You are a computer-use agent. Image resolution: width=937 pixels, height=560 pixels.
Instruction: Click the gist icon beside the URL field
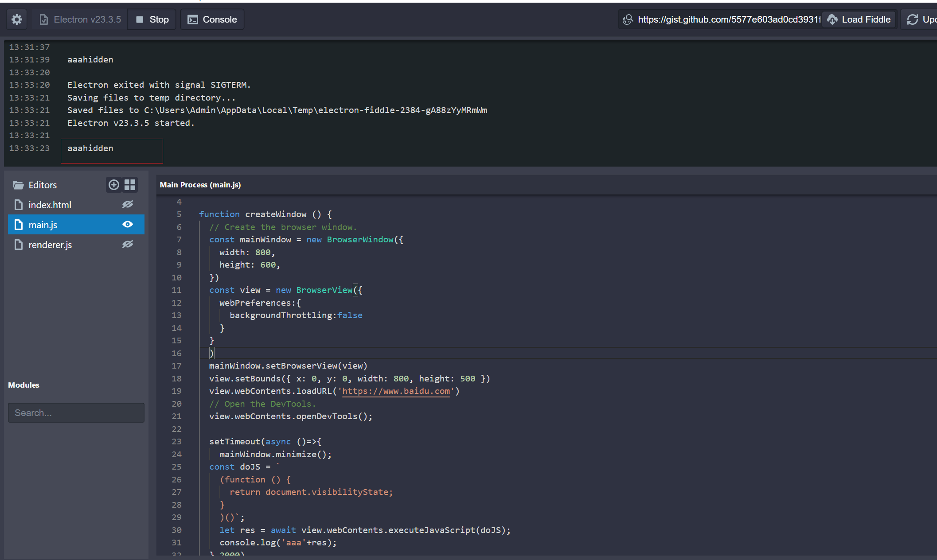(x=628, y=19)
